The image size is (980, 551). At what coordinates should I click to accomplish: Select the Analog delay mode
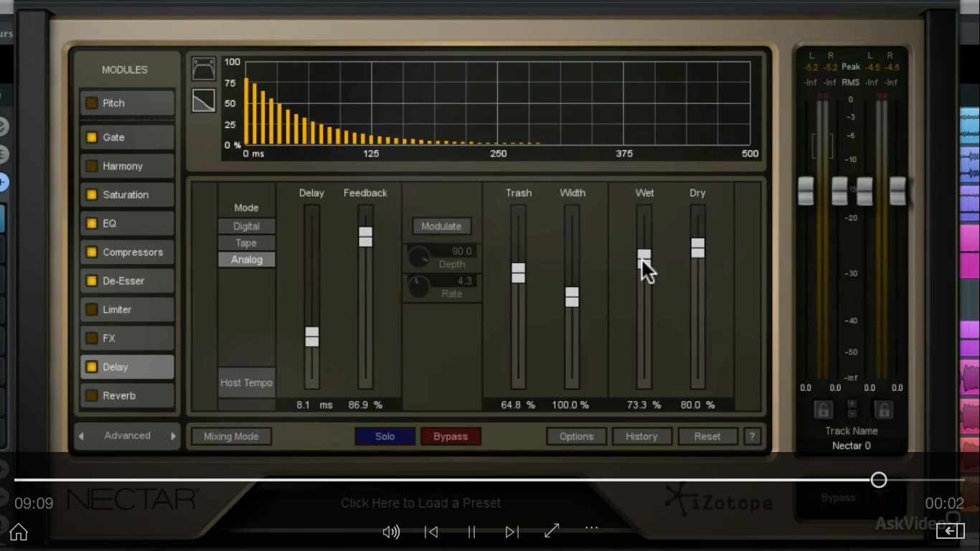[246, 259]
